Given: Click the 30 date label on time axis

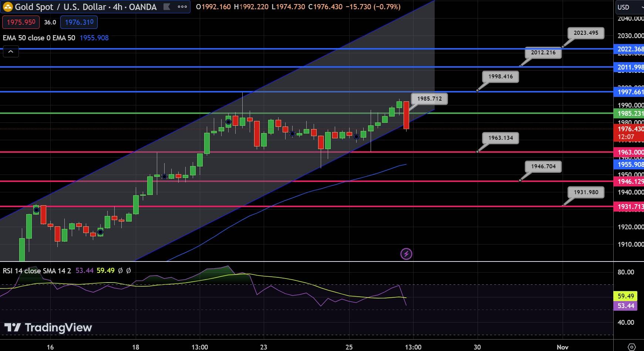Looking at the screenshot, I should [477, 347].
